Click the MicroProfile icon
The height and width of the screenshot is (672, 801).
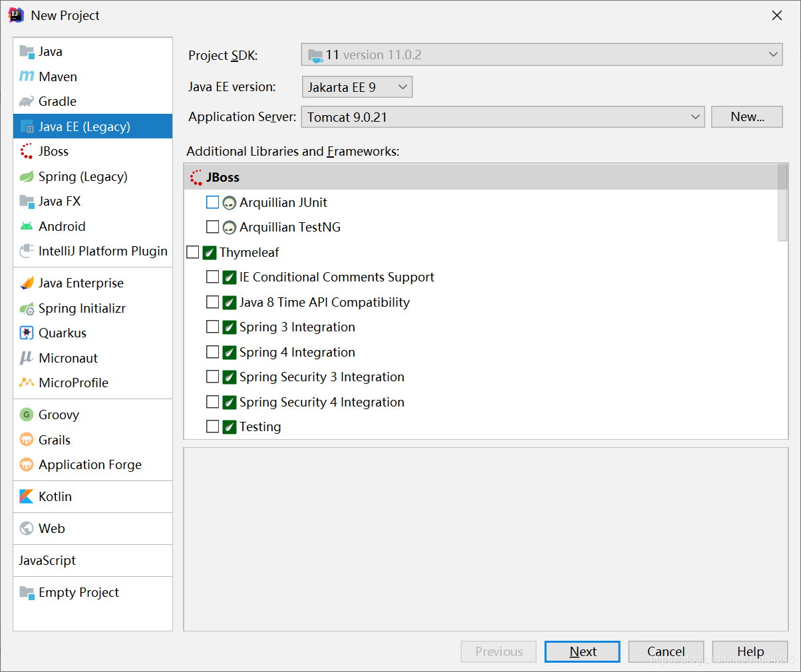27,383
